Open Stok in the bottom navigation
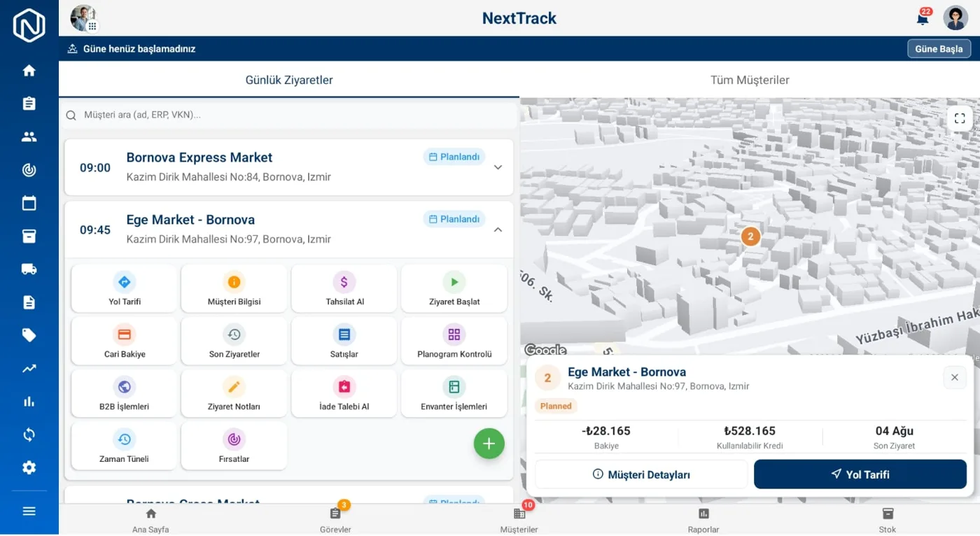 888,521
